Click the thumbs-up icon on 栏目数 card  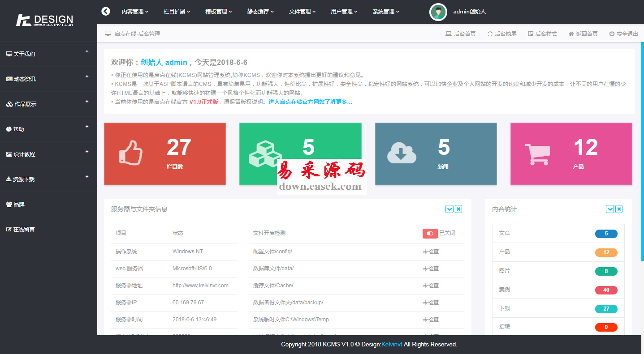(x=131, y=153)
